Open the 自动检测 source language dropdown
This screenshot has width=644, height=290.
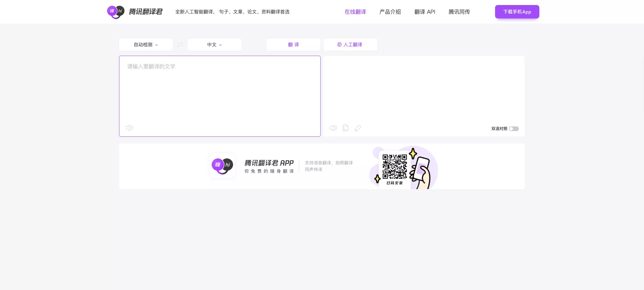pos(146,45)
